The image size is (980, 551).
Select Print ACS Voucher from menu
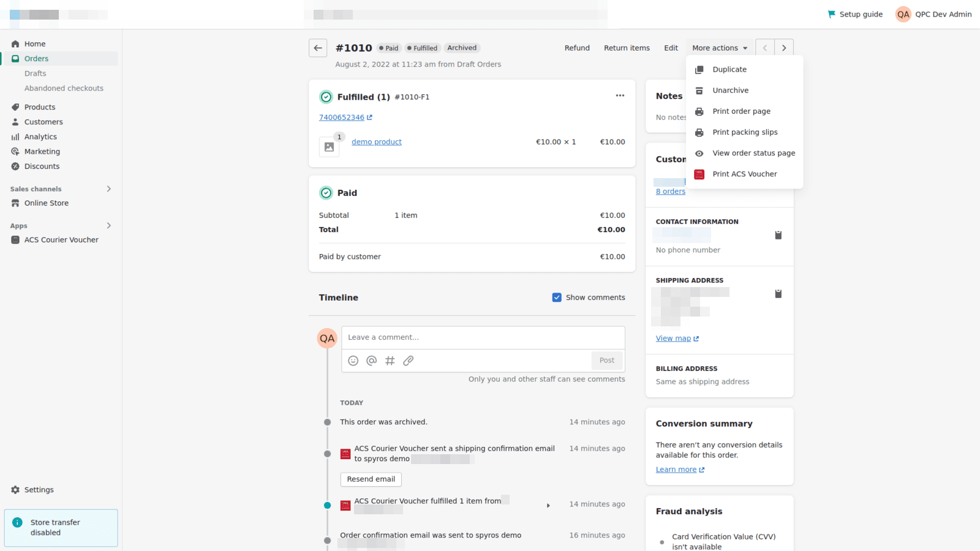[x=744, y=174]
